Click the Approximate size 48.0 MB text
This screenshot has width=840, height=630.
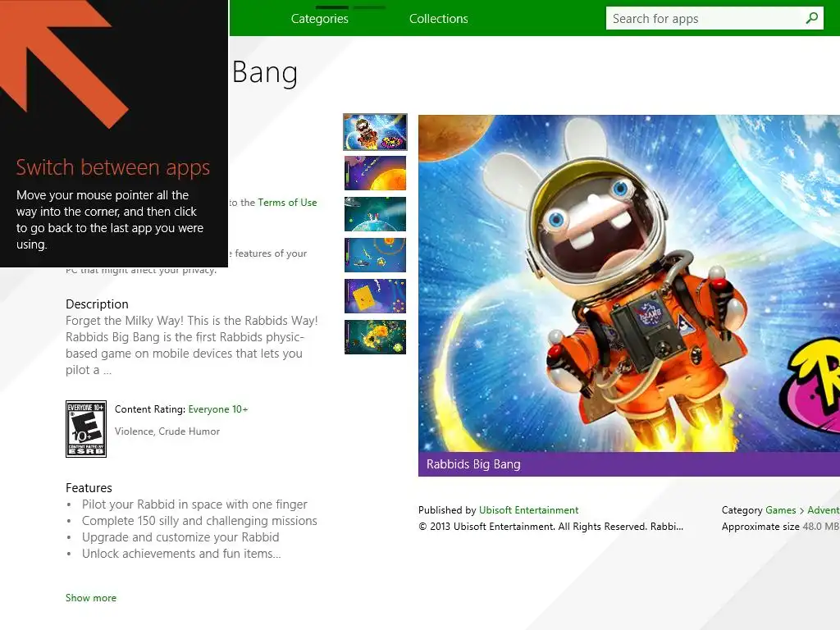[x=780, y=527]
